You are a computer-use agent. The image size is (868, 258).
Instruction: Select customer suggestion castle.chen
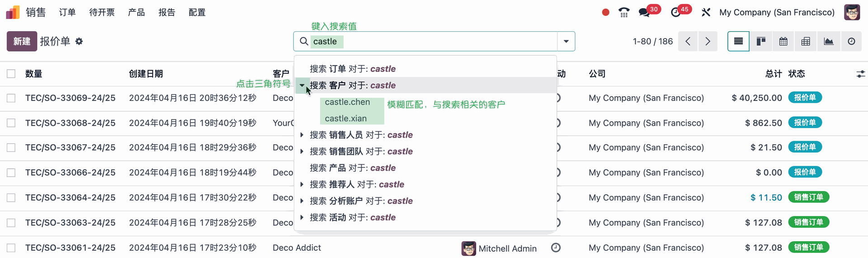(347, 102)
